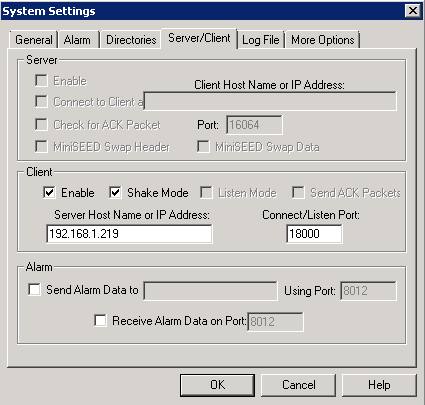The width and height of the screenshot is (425, 405).
Task: Select the Server/Client tab
Action: pyautogui.click(x=199, y=38)
